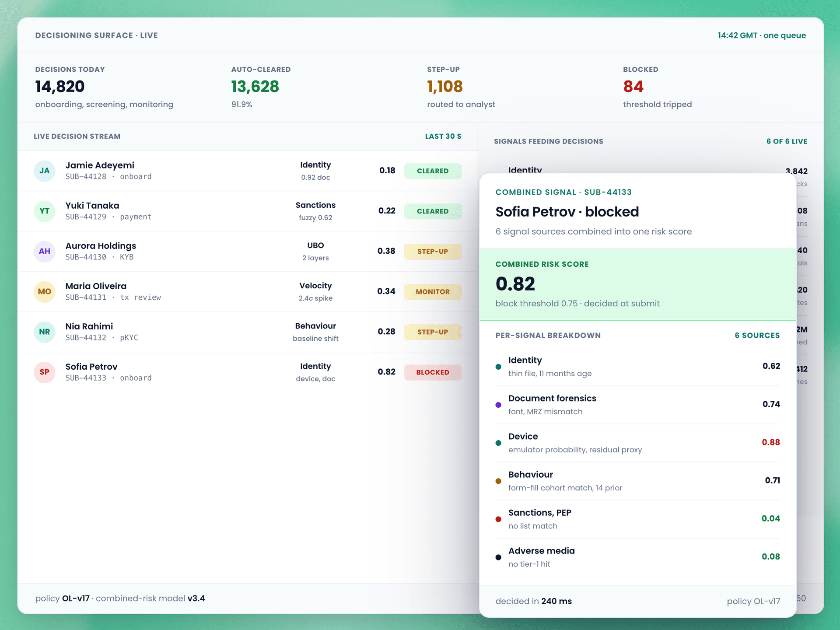This screenshot has height=630, width=840.
Task: Select the Adverse media signal row
Action: 637,557
